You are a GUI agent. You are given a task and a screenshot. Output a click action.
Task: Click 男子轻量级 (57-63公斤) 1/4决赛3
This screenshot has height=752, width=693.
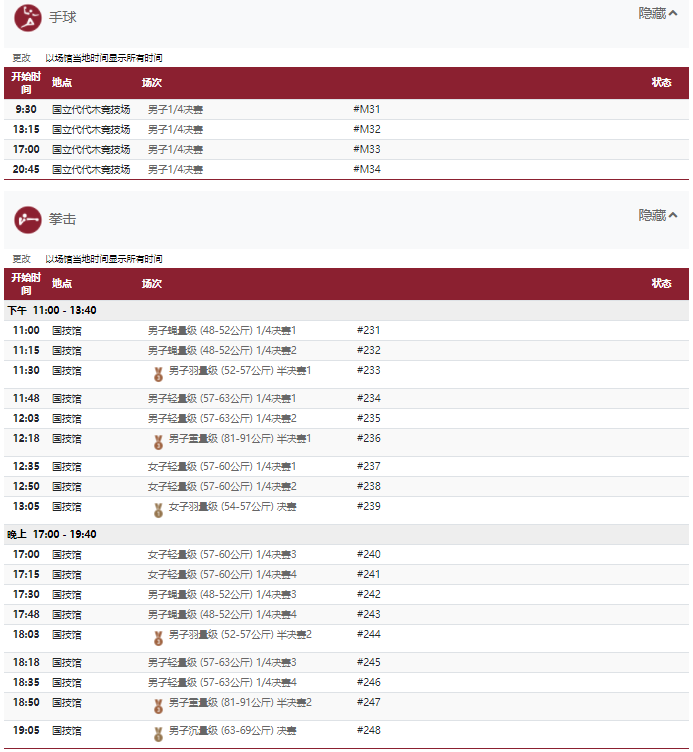pos(222,663)
